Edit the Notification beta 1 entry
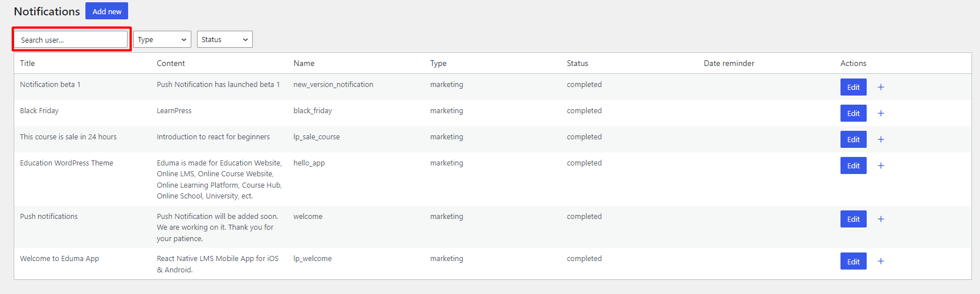This screenshot has width=980, height=294. (x=853, y=87)
